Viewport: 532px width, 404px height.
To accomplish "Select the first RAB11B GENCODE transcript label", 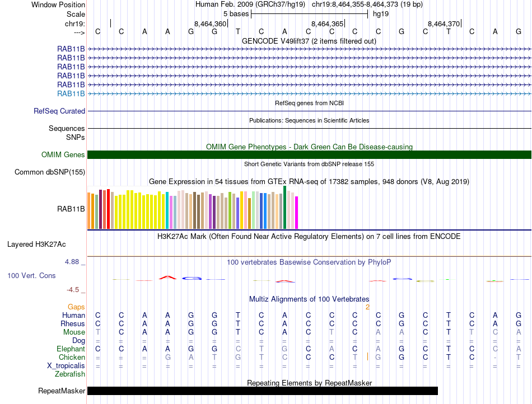I will click(71, 49).
